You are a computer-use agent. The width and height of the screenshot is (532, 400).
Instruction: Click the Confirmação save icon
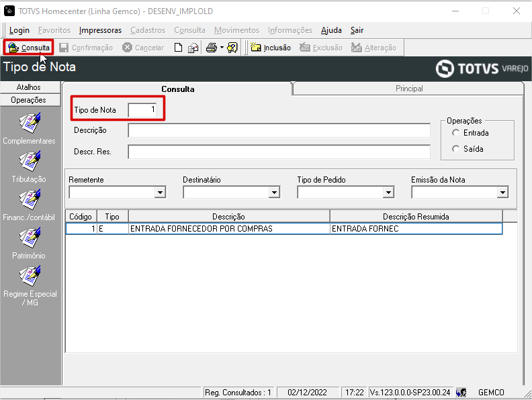64,48
